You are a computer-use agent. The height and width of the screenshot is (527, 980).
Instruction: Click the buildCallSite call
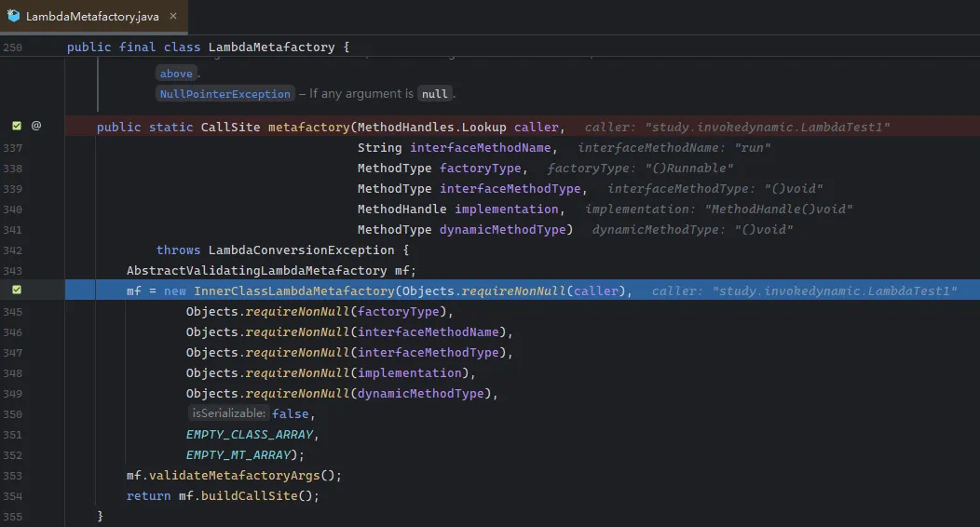[249, 496]
